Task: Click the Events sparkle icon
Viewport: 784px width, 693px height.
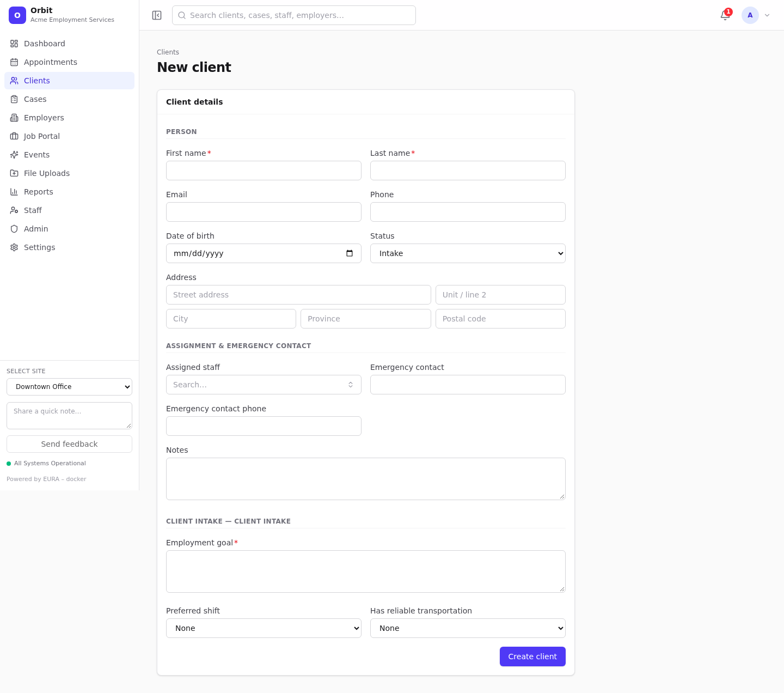Action: pos(14,155)
